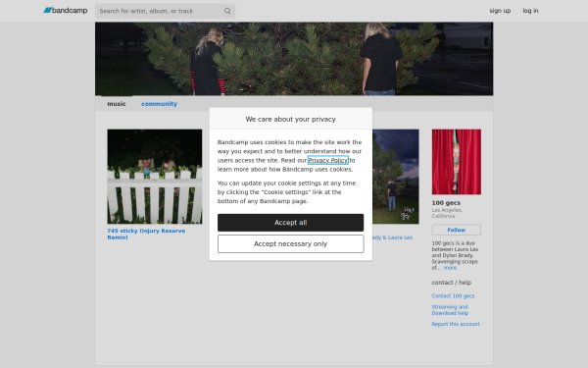Focus the artist, album, or track search field

pos(165,11)
